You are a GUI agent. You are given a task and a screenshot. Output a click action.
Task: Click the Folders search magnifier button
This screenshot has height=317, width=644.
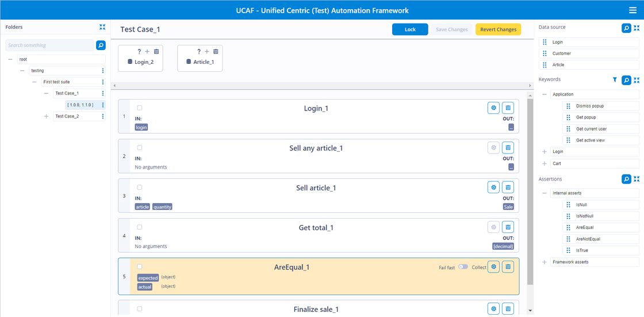(101, 45)
